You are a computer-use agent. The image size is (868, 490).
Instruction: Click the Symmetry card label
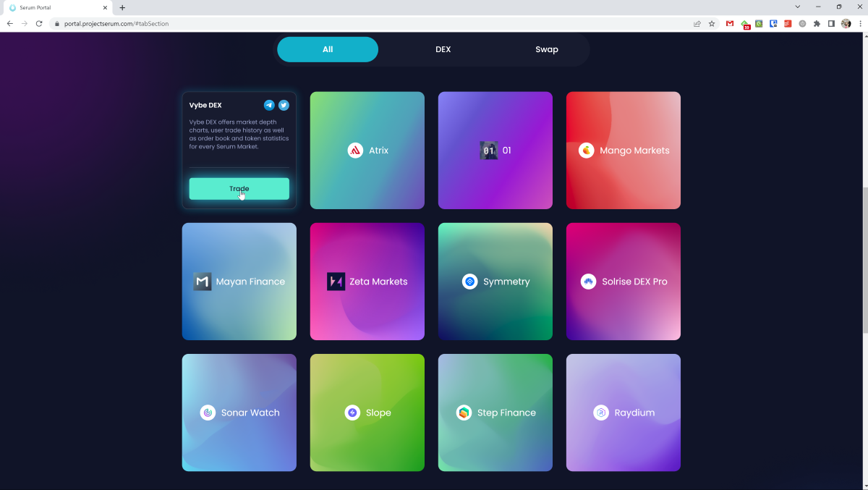point(506,282)
